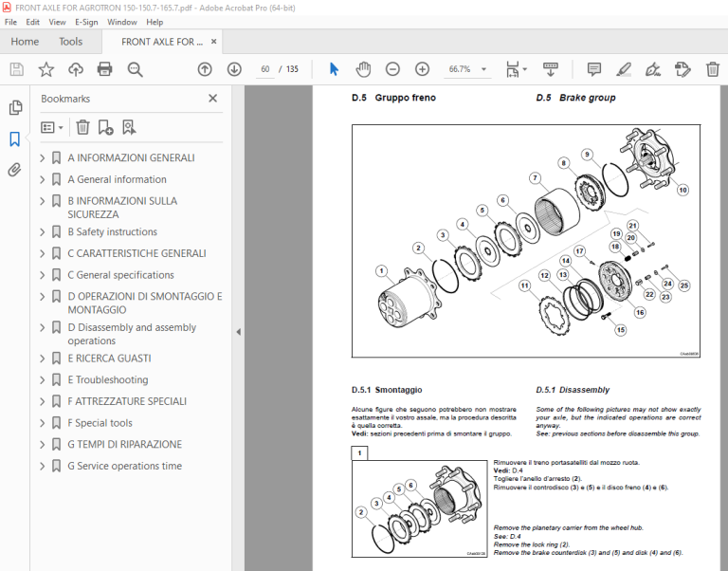Add a new bookmark icon
728x571 pixels.
pos(106,127)
